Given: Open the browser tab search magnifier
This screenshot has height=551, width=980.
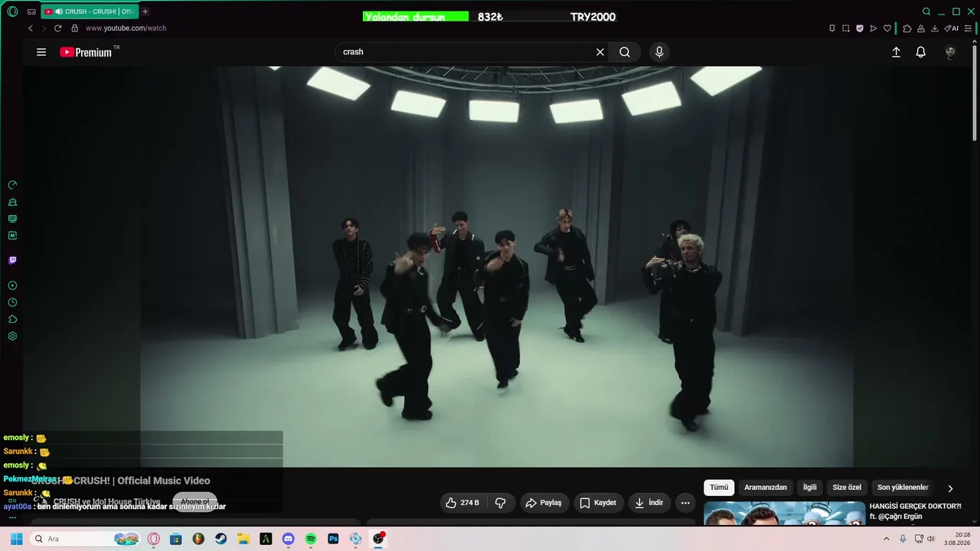Looking at the screenshot, I should click(926, 11).
